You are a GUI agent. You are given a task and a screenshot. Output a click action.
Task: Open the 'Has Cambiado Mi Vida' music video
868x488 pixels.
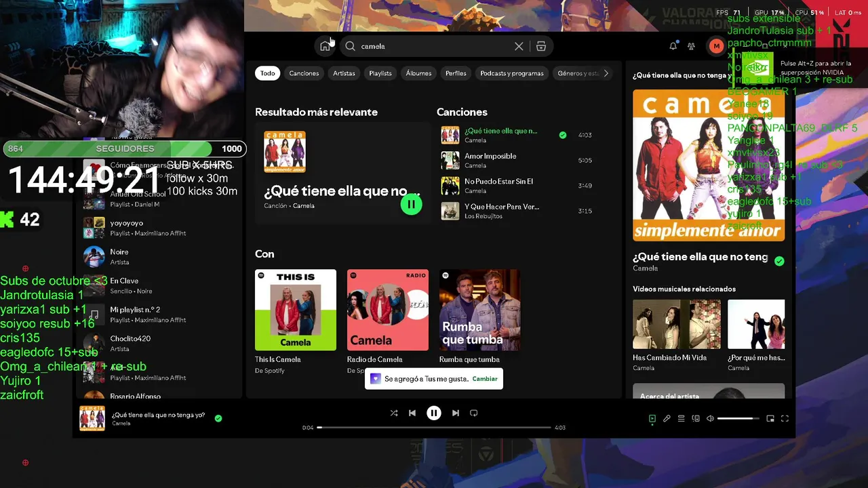coord(677,335)
